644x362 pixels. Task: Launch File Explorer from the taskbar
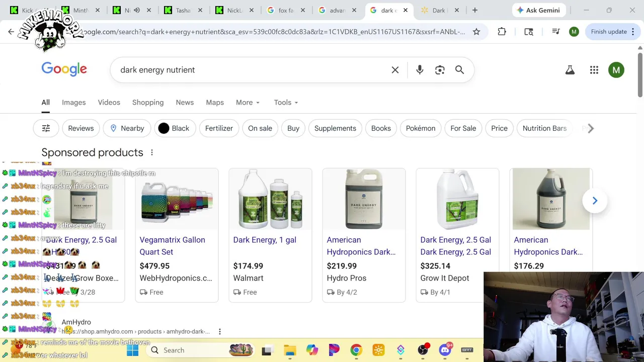(290, 350)
